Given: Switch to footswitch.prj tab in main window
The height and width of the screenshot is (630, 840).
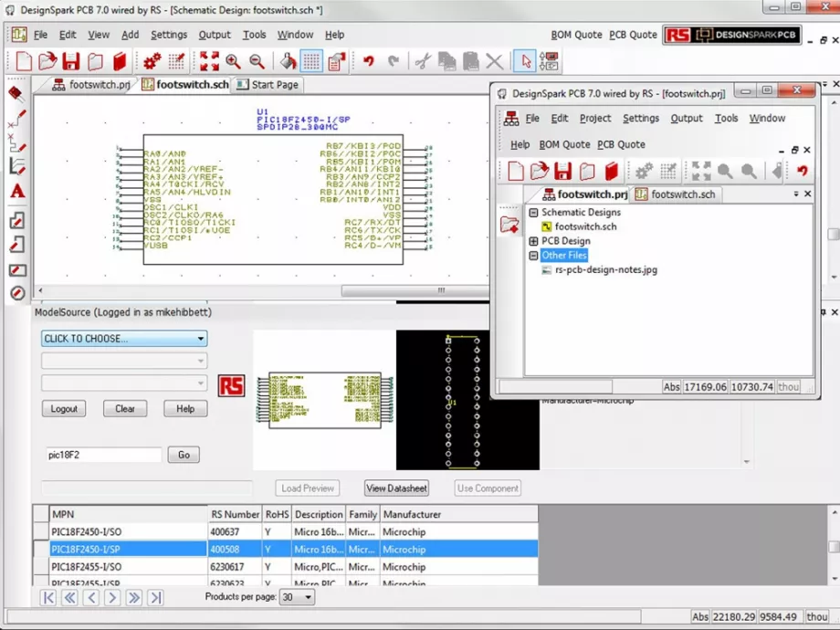Looking at the screenshot, I should [x=91, y=85].
